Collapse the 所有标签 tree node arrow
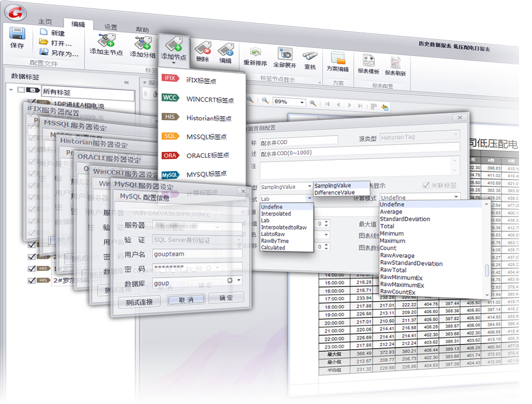 pos(11,89)
